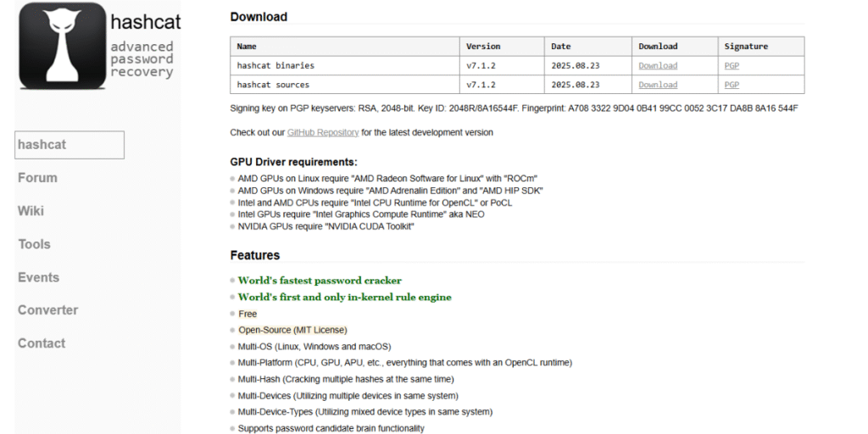
Task: Click the password candidate brain functionality line
Action: (331, 428)
